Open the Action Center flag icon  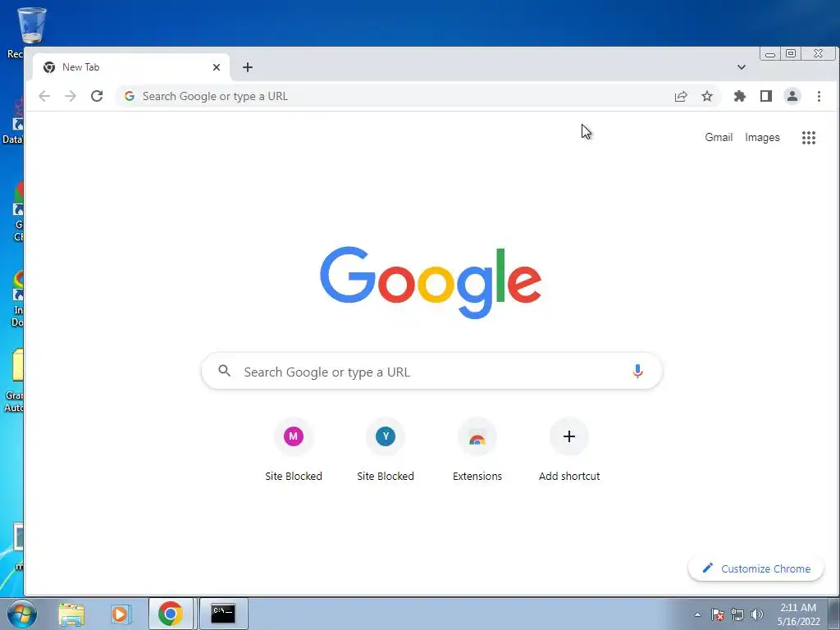point(718,614)
